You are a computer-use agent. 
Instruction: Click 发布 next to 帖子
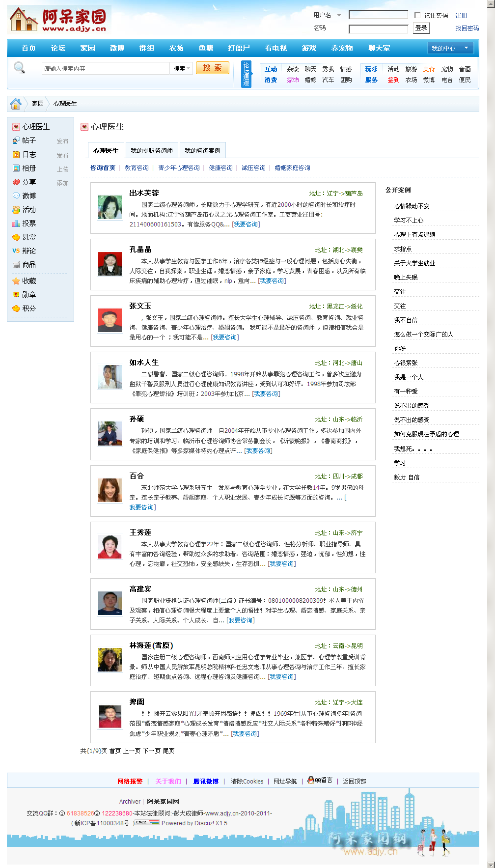pos(62,141)
